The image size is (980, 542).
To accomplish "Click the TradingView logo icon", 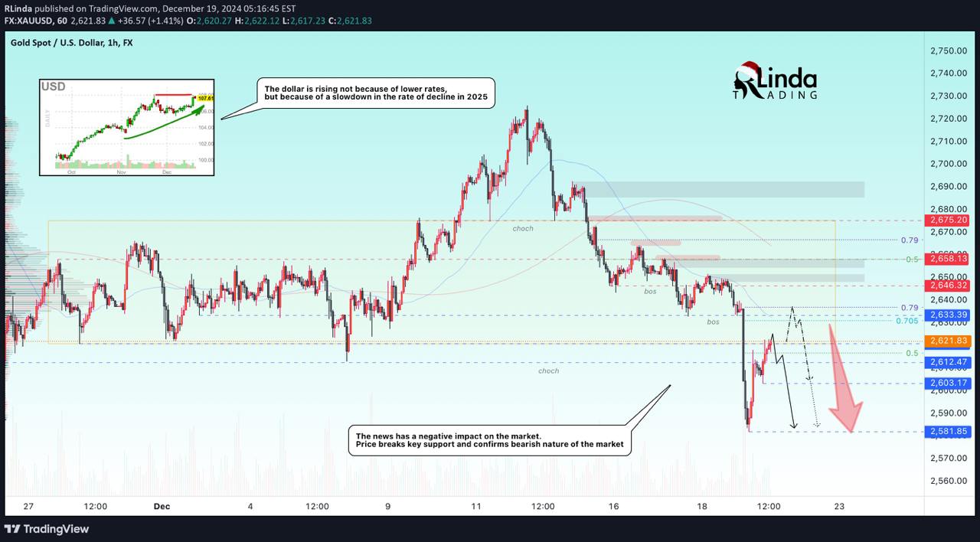I will (x=14, y=529).
